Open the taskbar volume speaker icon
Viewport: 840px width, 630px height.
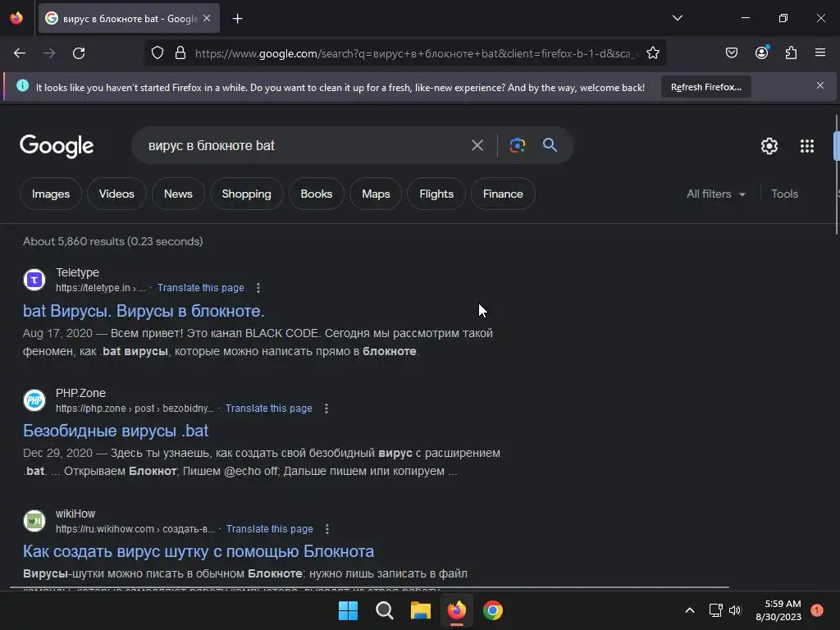pyautogui.click(x=735, y=610)
